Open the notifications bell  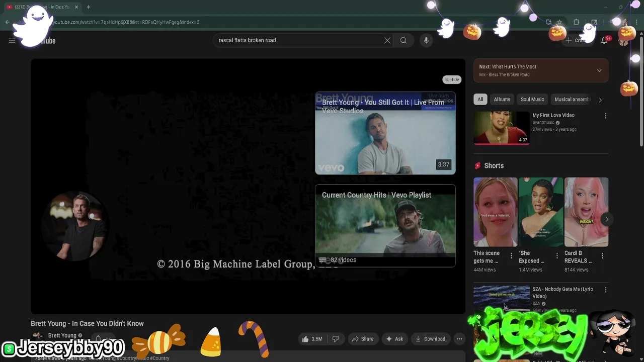click(604, 40)
